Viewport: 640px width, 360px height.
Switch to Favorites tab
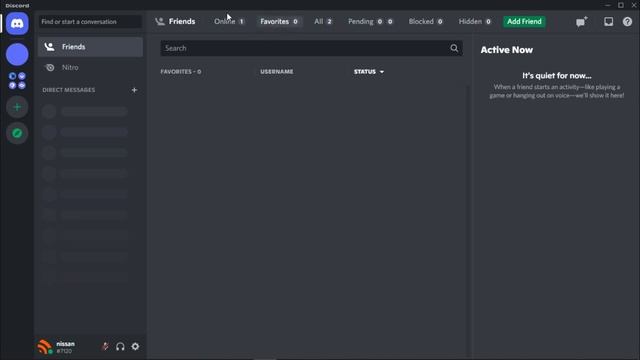point(279,22)
